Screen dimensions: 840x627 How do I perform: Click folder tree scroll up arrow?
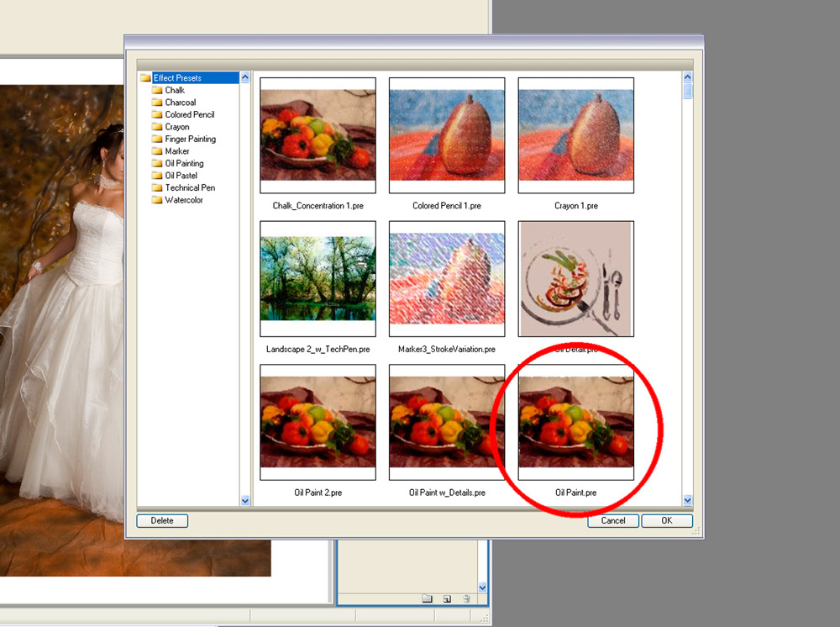tap(244, 77)
